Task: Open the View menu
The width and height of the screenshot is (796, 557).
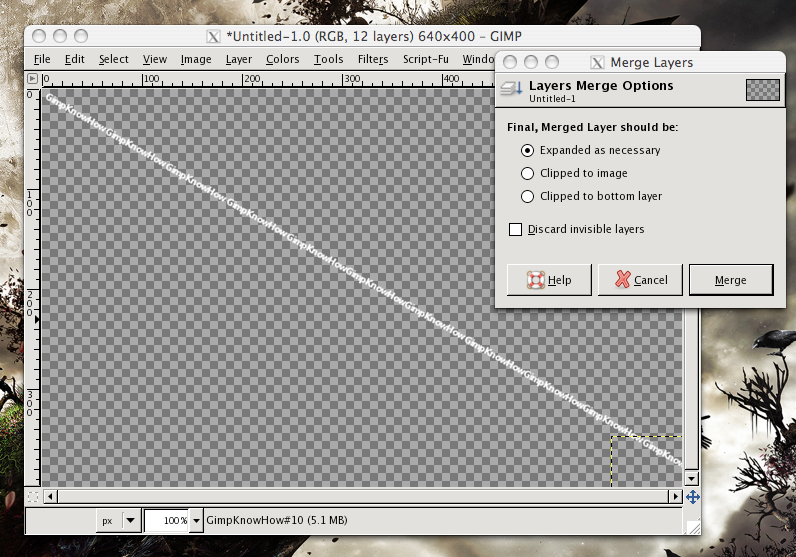Action: (154, 59)
